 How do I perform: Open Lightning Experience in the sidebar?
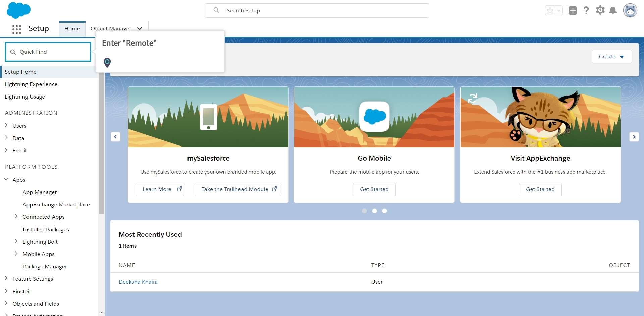pos(31,84)
